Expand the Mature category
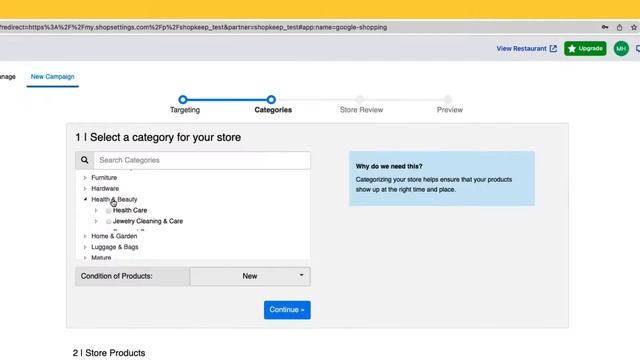 (85, 258)
